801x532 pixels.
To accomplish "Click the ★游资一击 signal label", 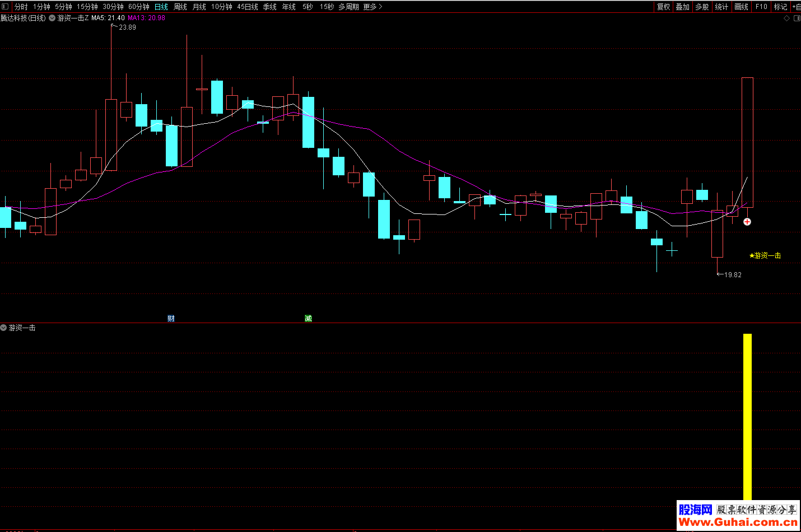I will point(765,255).
